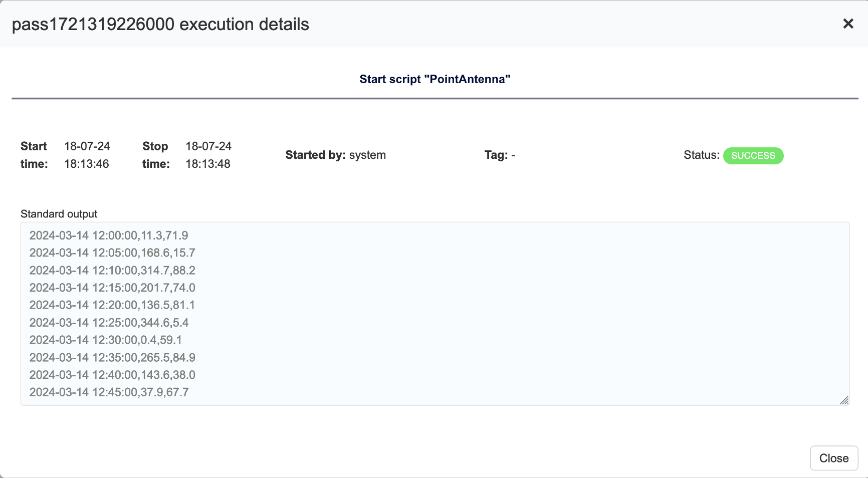Click the Start script "PointAntenna" heading
Viewport: 868px width, 478px height.
435,79
